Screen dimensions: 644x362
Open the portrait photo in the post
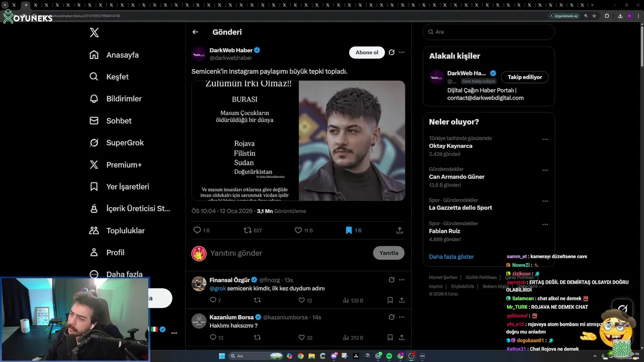[352, 141]
